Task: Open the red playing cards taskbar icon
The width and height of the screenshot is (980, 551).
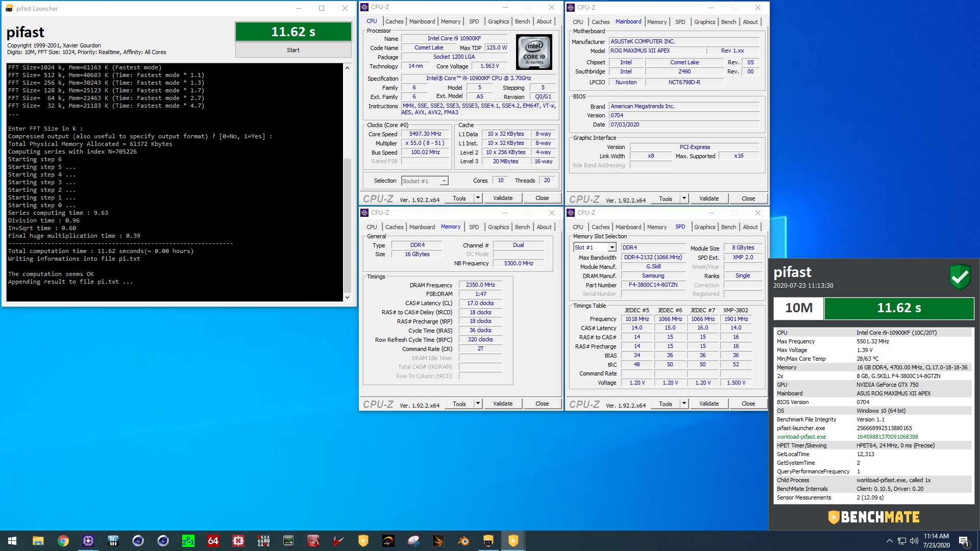Action: pos(313,541)
